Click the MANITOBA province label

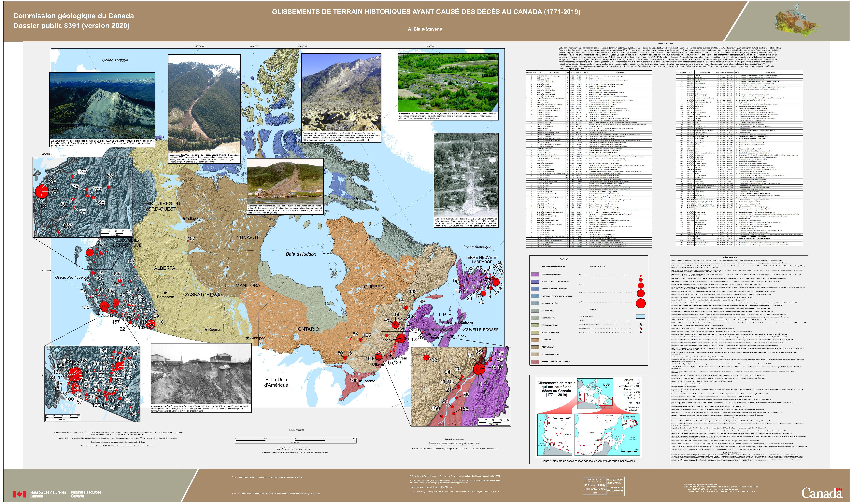(248, 286)
